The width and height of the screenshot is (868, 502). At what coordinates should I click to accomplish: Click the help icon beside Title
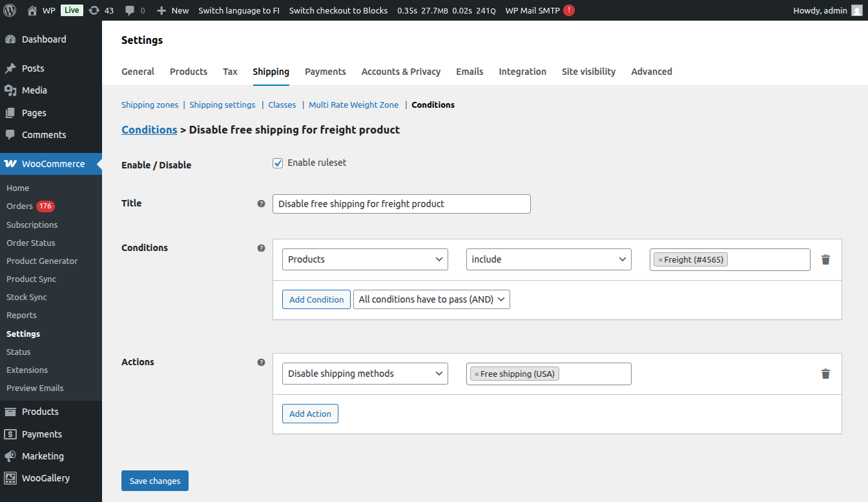point(261,203)
